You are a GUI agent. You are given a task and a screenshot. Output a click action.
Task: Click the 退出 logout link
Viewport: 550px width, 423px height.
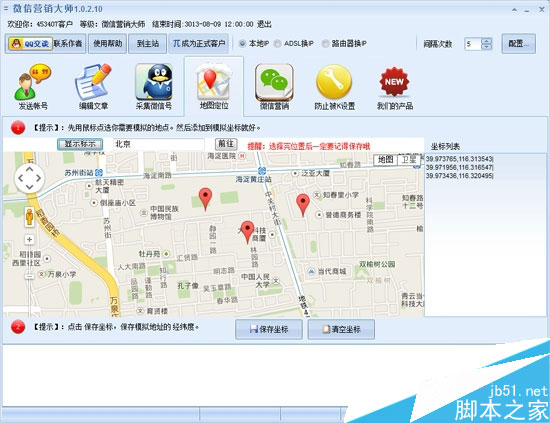tap(264, 24)
